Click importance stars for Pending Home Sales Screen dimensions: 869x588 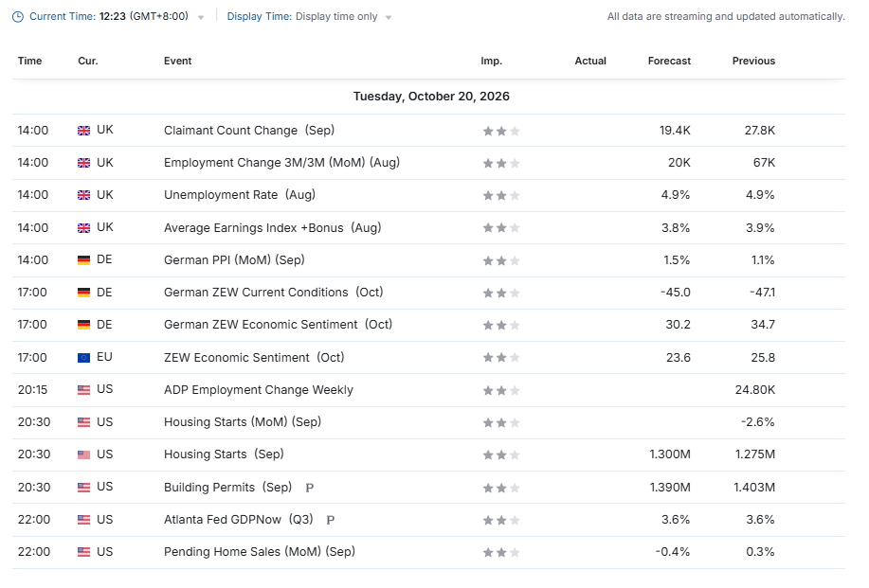(x=501, y=553)
